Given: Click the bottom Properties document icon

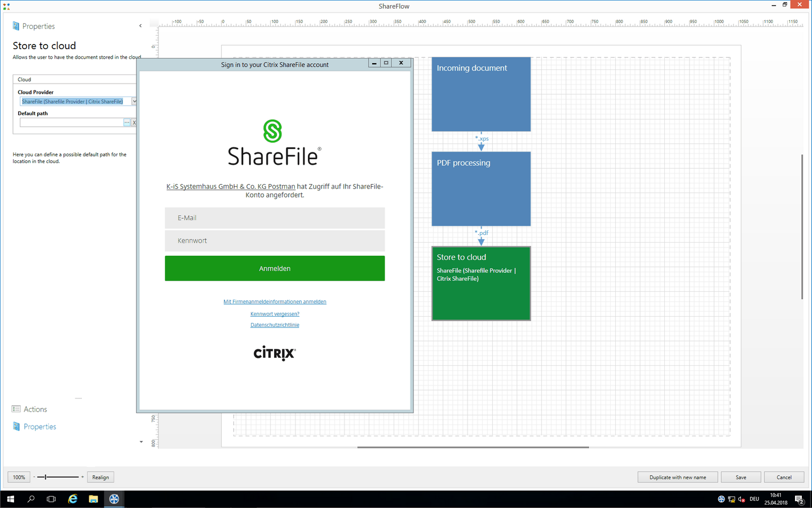Looking at the screenshot, I should coord(16,427).
